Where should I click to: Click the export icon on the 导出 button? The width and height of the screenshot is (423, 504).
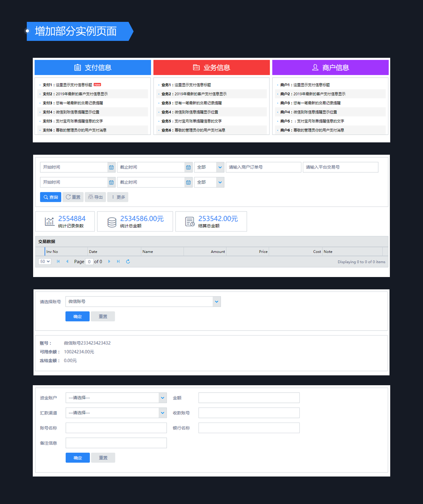tap(91, 197)
